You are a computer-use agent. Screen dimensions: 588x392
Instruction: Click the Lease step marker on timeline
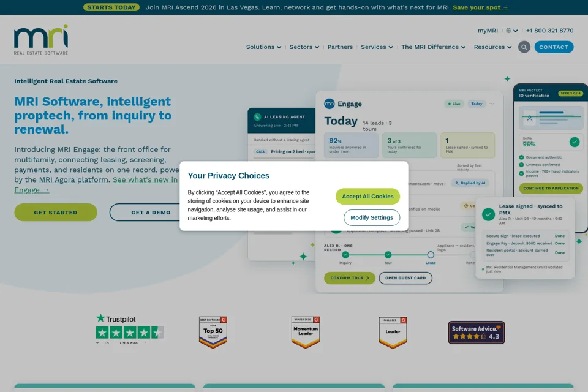[x=431, y=255]
